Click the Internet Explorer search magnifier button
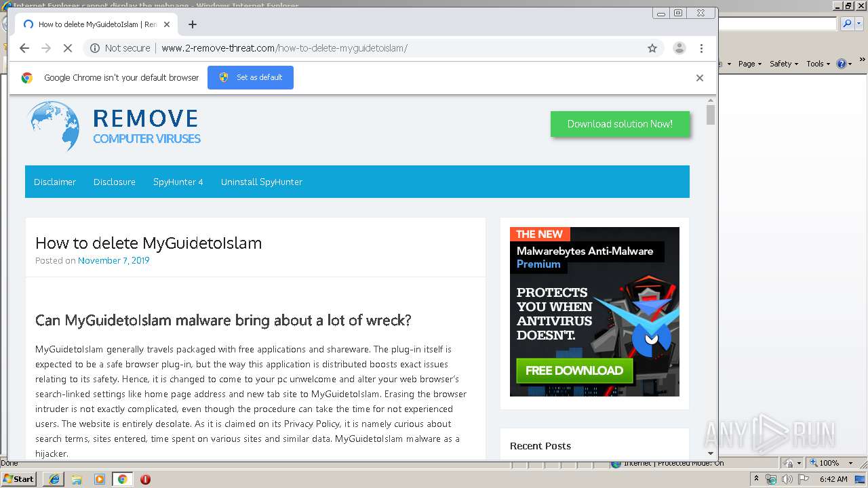Screen dimensions: 868x488 pyautogui.click(x=847, y=24)
